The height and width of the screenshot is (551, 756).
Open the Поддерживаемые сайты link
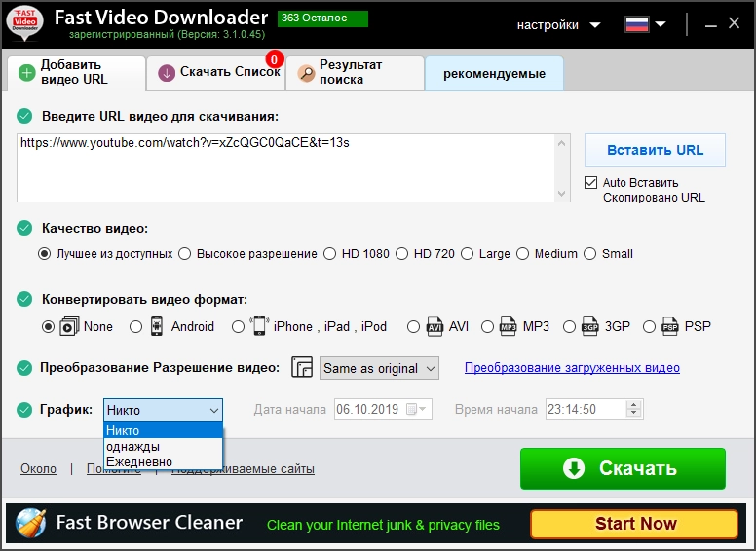243,469
